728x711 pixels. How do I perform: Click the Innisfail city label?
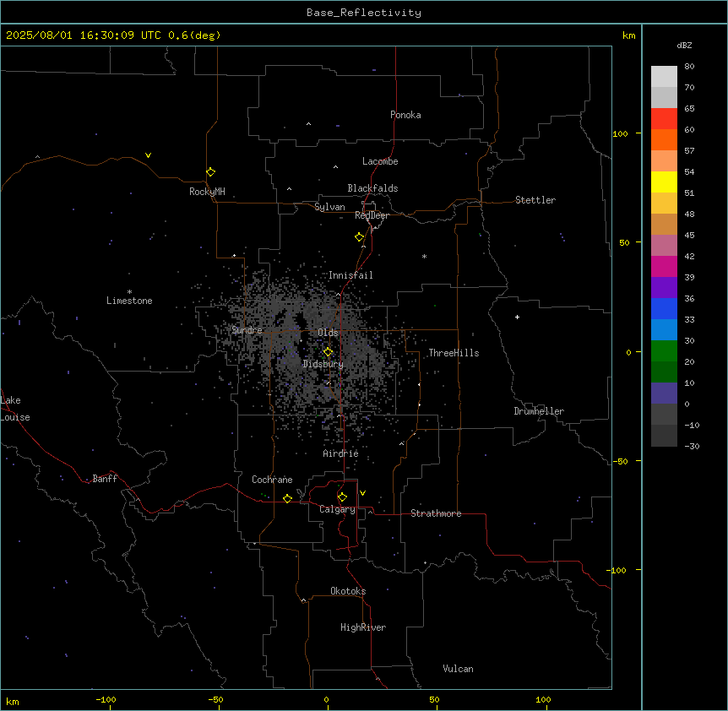pyautogui.click(x=350, y=275)
